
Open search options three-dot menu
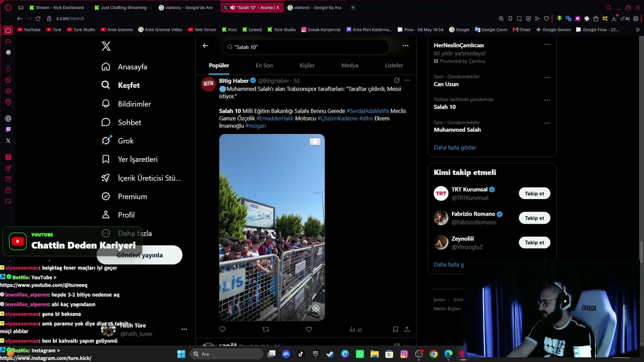click(406, 46)
